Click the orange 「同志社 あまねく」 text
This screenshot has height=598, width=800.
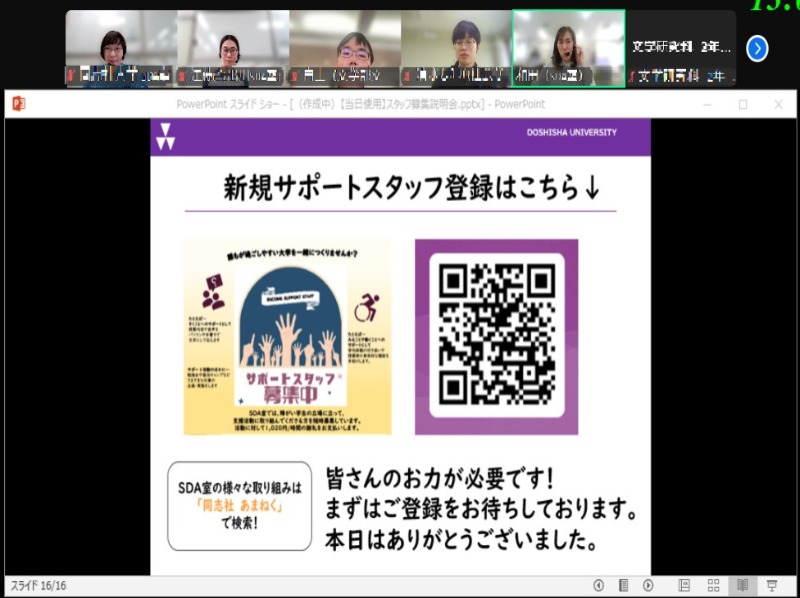(239, 506)
